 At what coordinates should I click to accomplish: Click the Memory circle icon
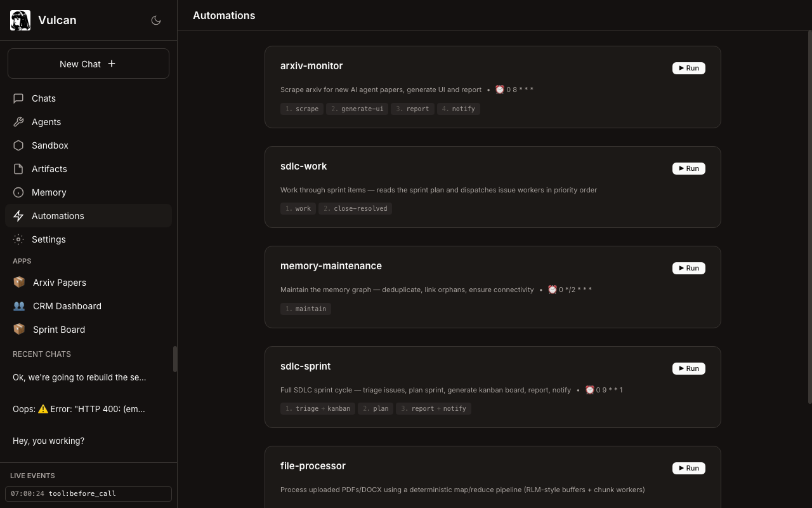tap(18, 192)
